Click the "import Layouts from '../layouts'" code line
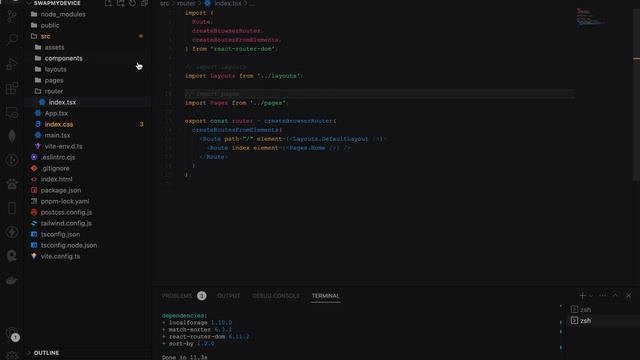 coord(244,76)
